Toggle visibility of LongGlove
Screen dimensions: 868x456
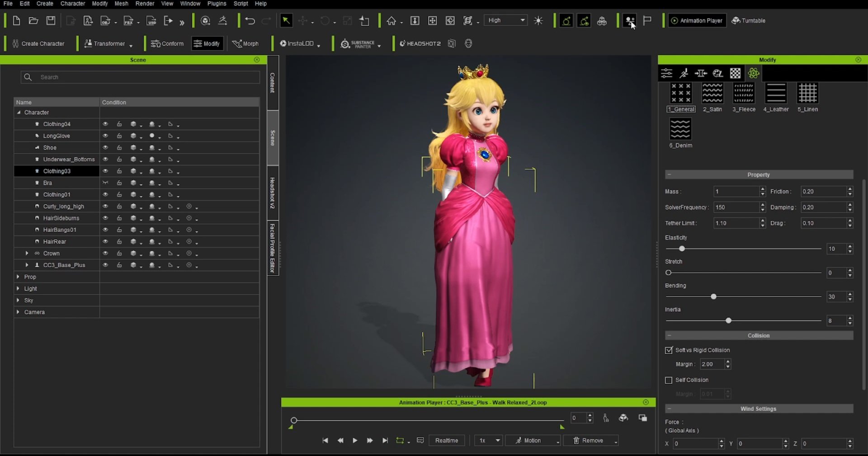pyautogui.click(x=105, y=136)
